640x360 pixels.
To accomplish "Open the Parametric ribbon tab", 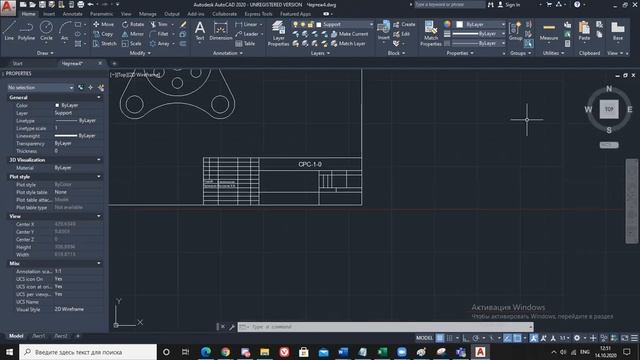I will point(102,14).
